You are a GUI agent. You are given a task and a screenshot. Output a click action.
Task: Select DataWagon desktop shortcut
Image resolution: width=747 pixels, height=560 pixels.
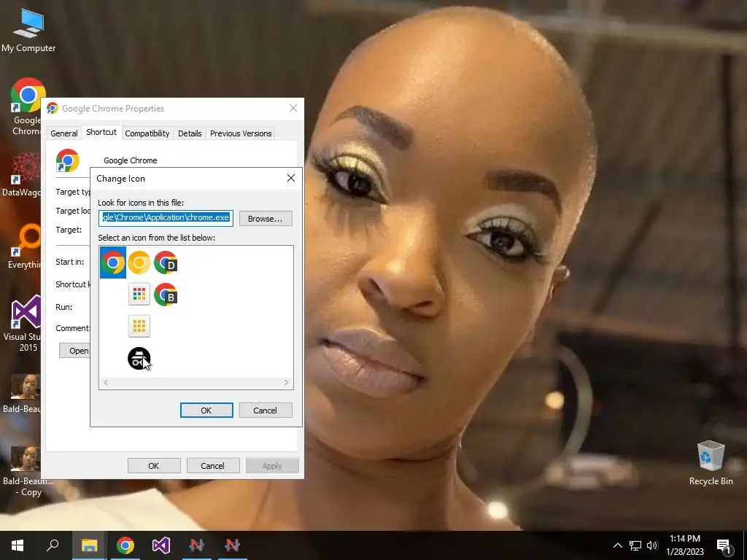pos(21,174)
